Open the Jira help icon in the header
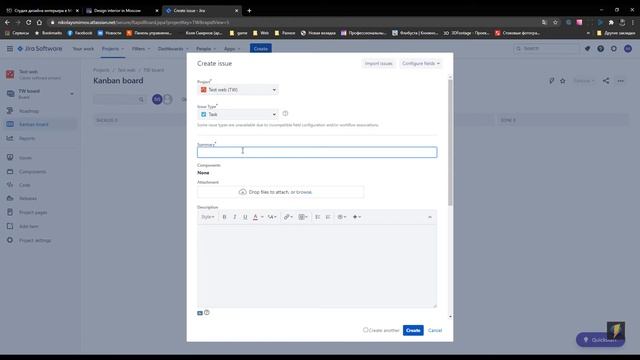 click(x=600, y=49)
